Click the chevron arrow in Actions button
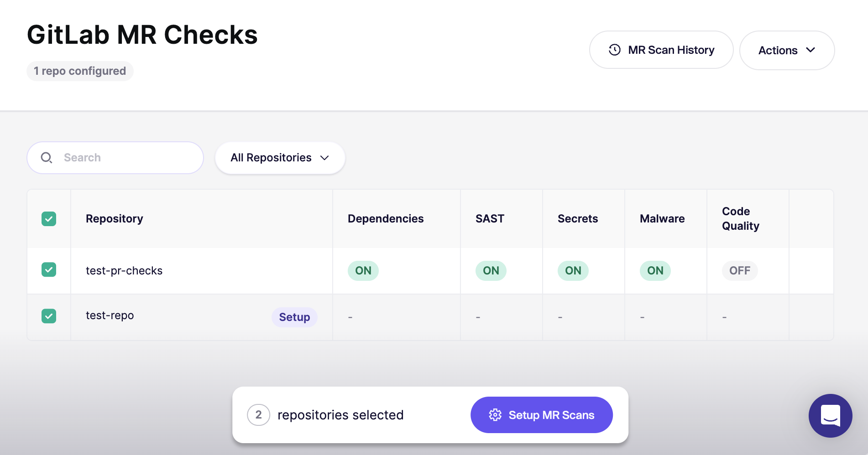The width and height of the screenshot is (868, 455). (x=810, y=50)
